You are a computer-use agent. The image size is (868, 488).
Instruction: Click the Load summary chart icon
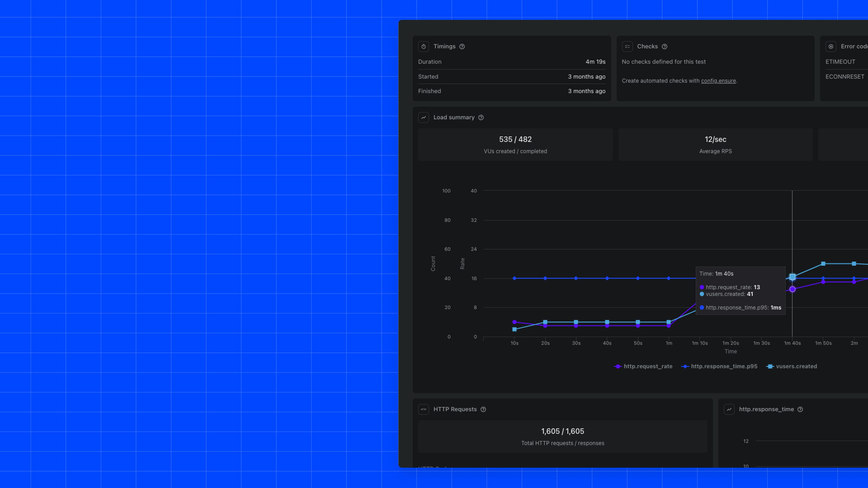424,117
